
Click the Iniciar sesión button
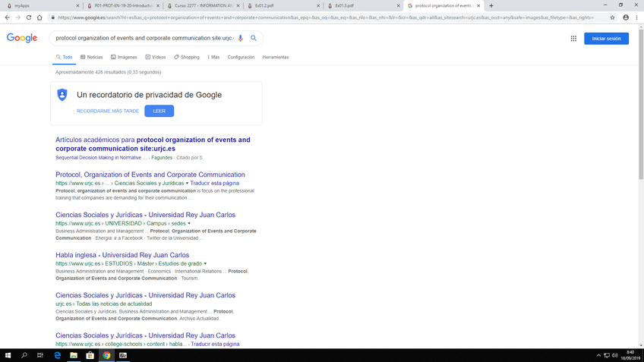[x=606, y=39]
